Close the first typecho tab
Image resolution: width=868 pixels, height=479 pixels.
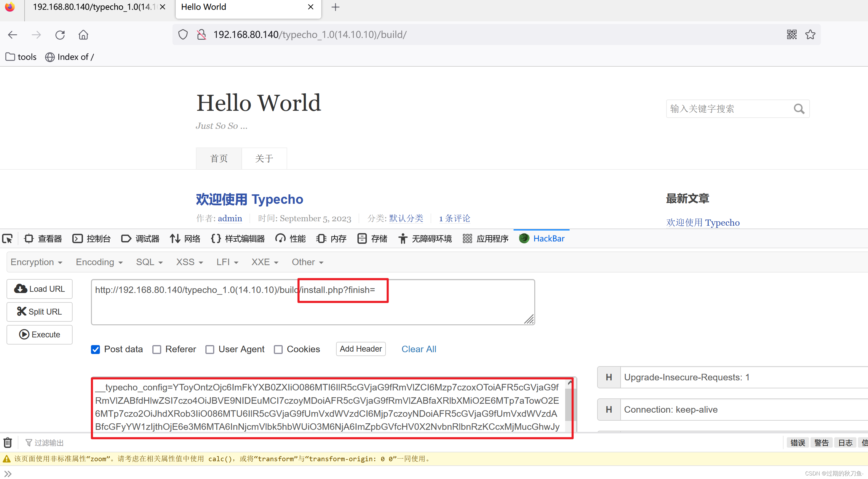click(x=162, y=7)
